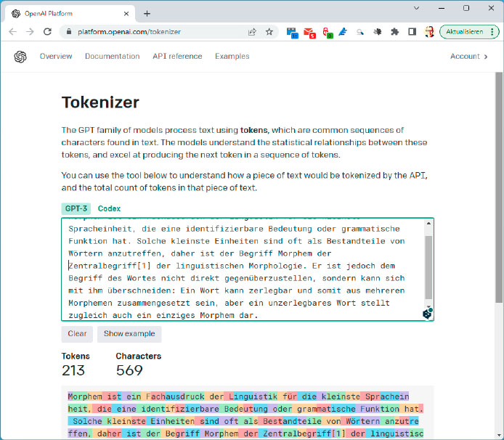Click the Show example button

[129, 334]
